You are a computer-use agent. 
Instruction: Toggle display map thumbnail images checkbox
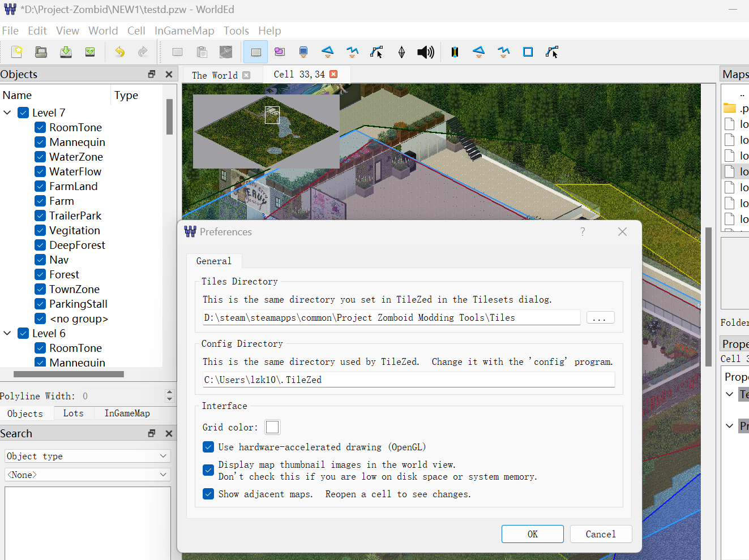click(208, 470)
